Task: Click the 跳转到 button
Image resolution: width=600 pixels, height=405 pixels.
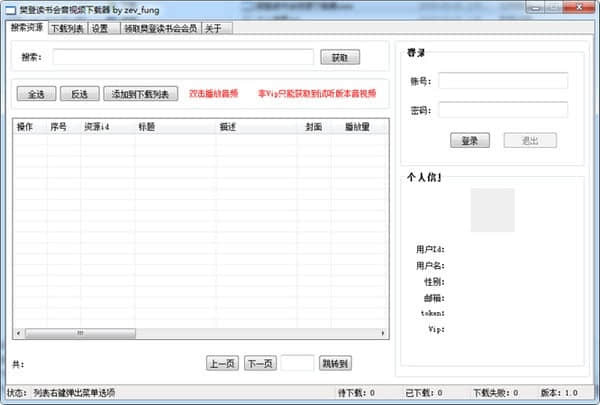Action: pos(335,363)
